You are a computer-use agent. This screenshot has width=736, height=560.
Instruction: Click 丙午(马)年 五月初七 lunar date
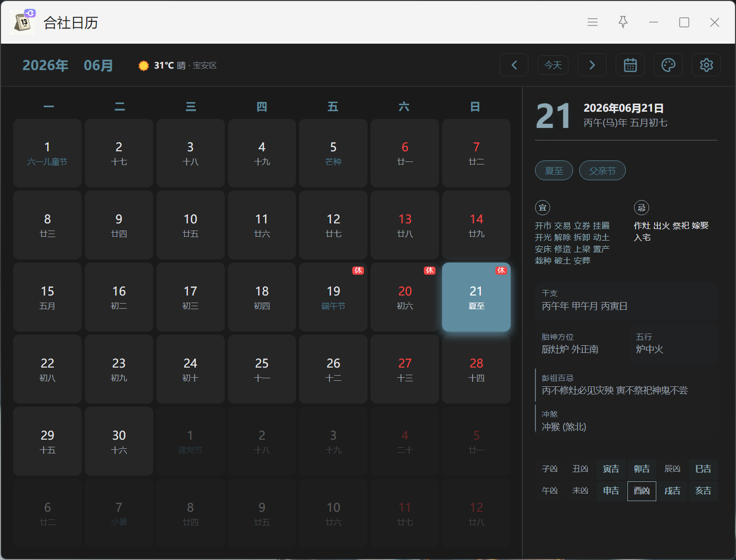625,123
